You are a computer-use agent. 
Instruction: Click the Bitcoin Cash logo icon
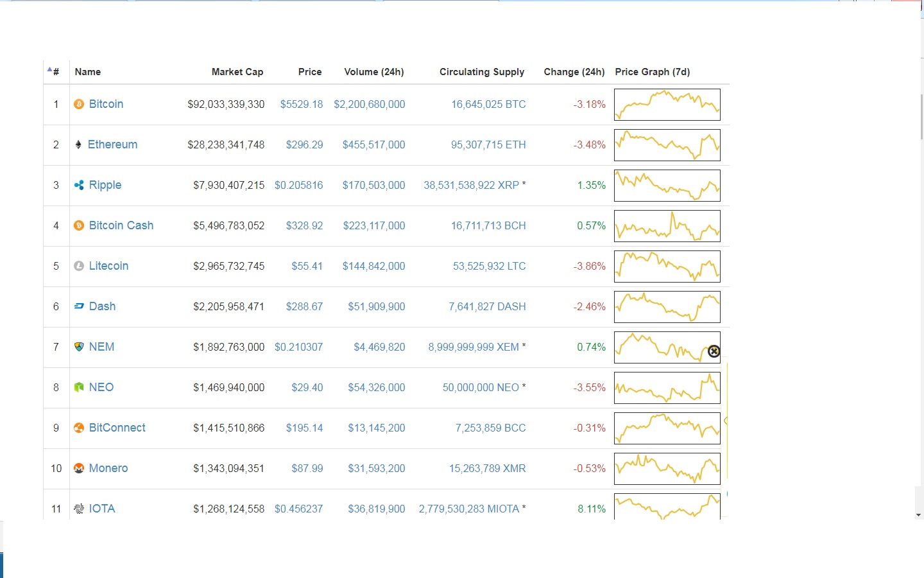point(79,225)
